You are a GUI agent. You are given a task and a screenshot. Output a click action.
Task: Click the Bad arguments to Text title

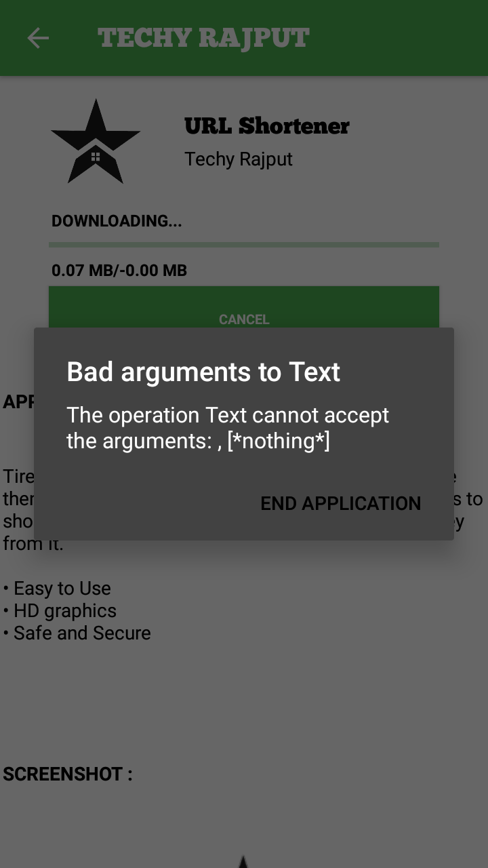click(x=203, y=372)
